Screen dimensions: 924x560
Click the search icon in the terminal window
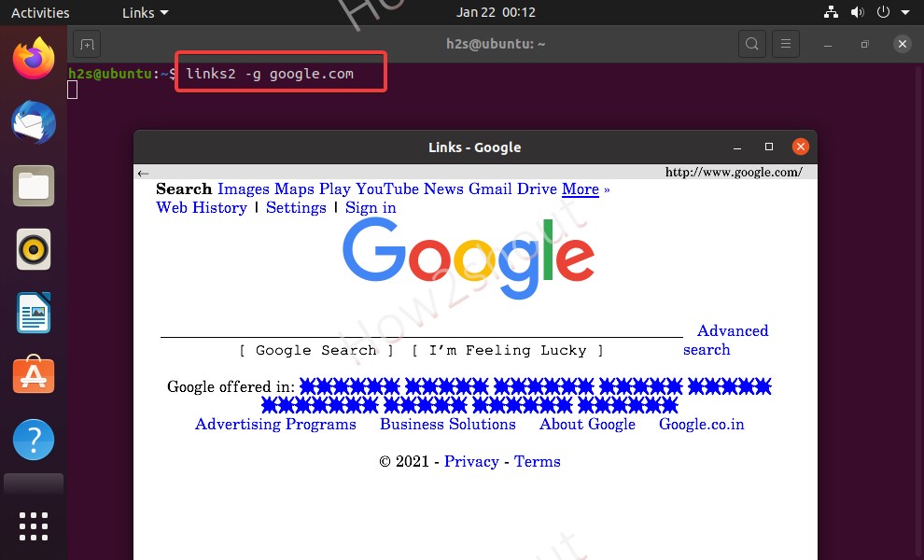[751, 44]
